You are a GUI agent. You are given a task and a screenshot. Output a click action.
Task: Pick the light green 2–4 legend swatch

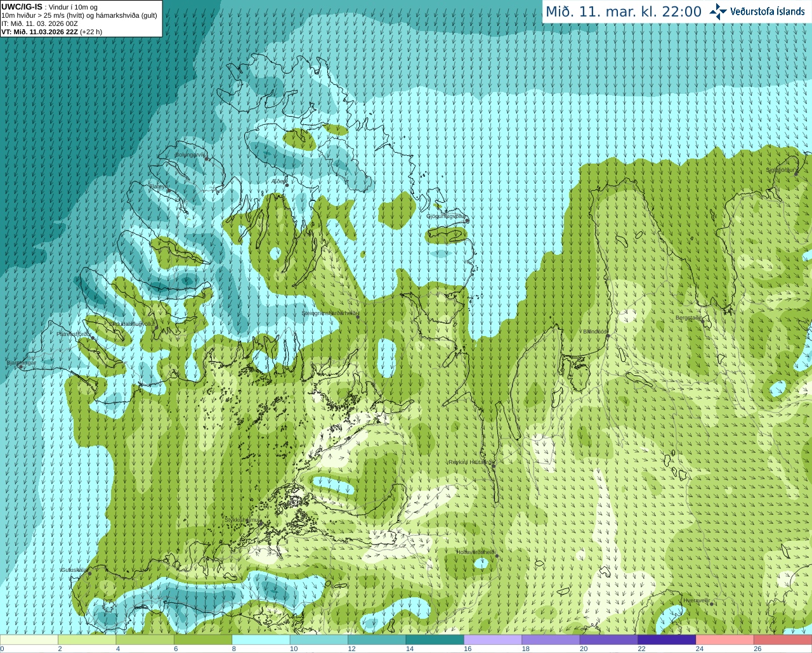(87, 640)
